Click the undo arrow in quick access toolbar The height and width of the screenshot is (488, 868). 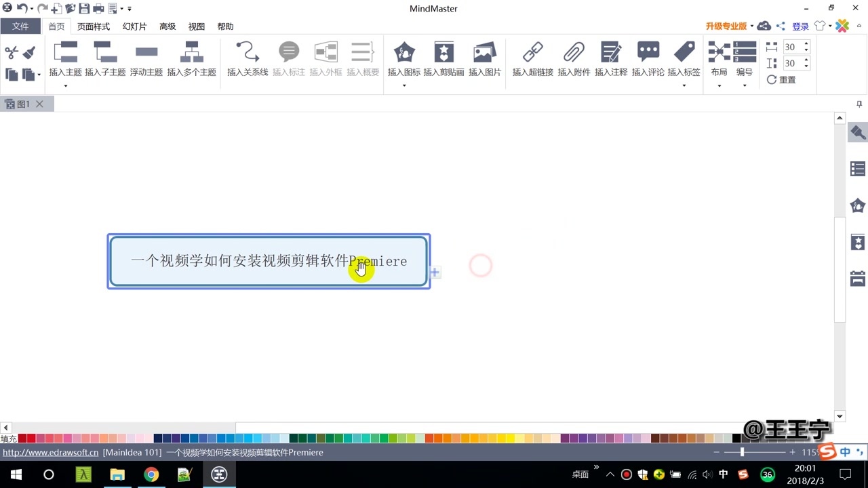pos(21,8)
